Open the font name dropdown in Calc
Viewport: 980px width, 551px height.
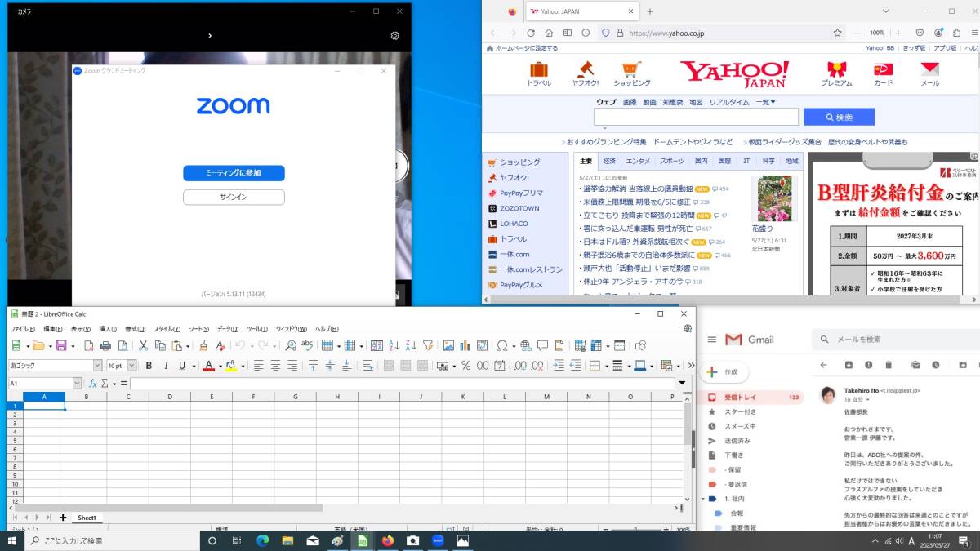point(97,366)
